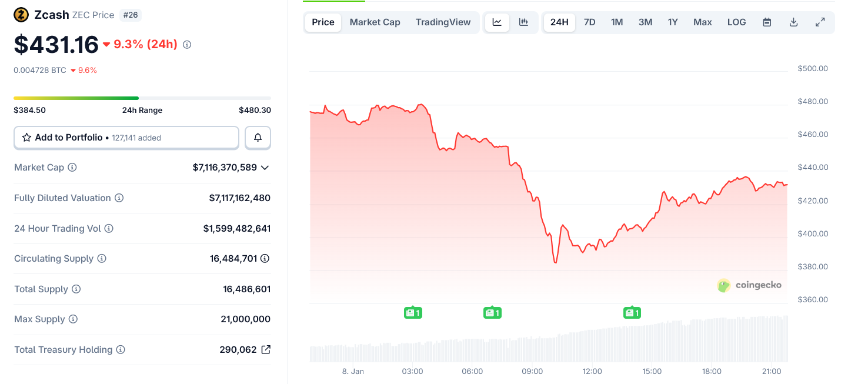Open the TradingView tab
This screenshot has height=384, width=868.
coord(443,22)
